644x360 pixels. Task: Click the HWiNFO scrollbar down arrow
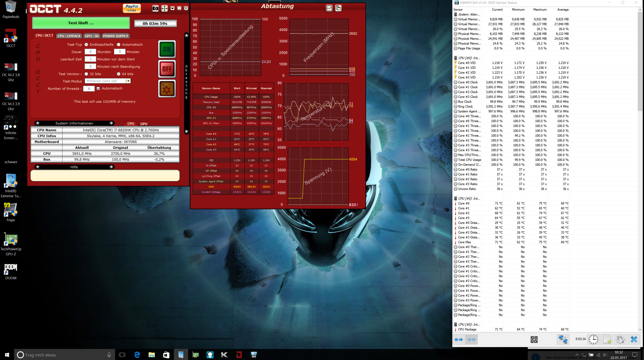click(640, 329)
